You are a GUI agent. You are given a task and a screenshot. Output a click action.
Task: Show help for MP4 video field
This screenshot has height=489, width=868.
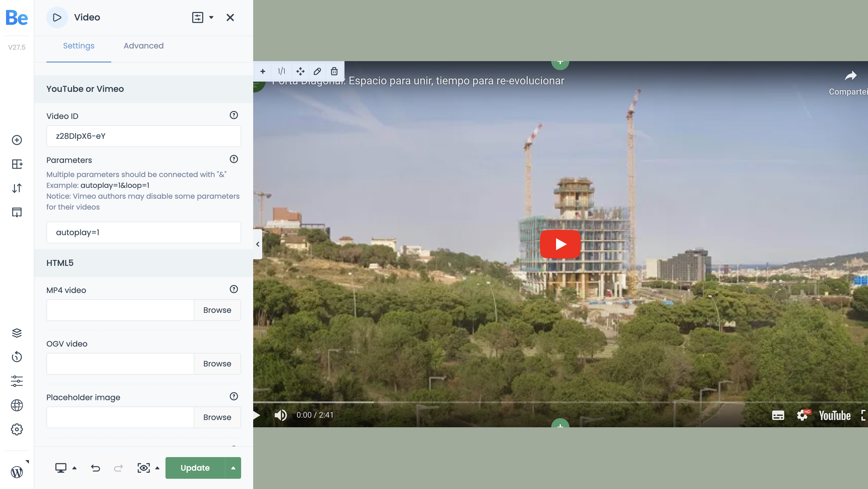click(234, 289)
